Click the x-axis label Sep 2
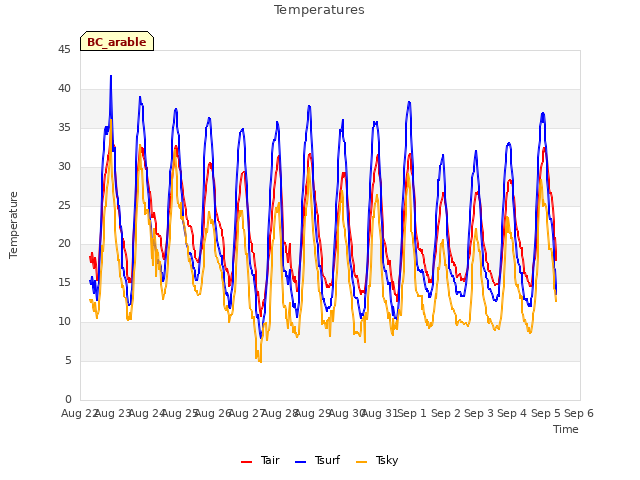This screenshot has height=480, width=640. (446, 413)
